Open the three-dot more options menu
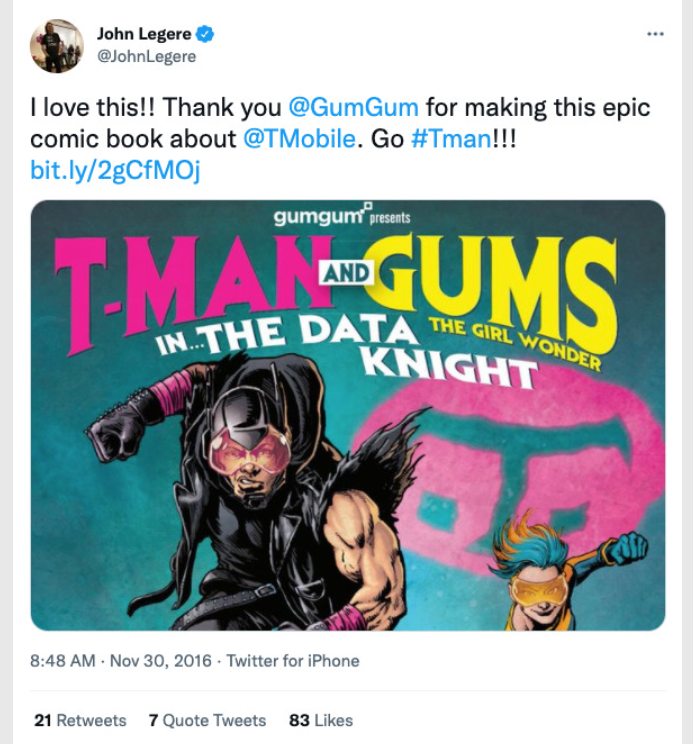The width and height of the screenshot is (693, 744). coord(655,34)
